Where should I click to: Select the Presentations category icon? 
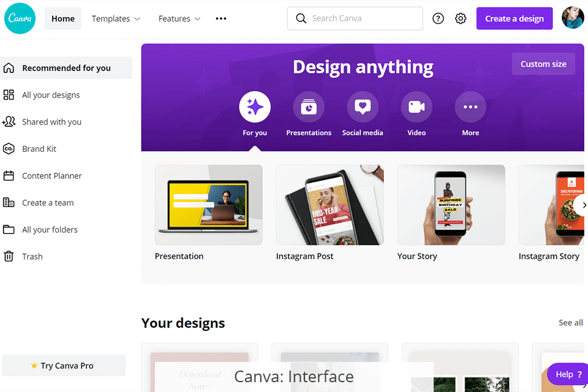pyautogui.click(x=309, y=107)
